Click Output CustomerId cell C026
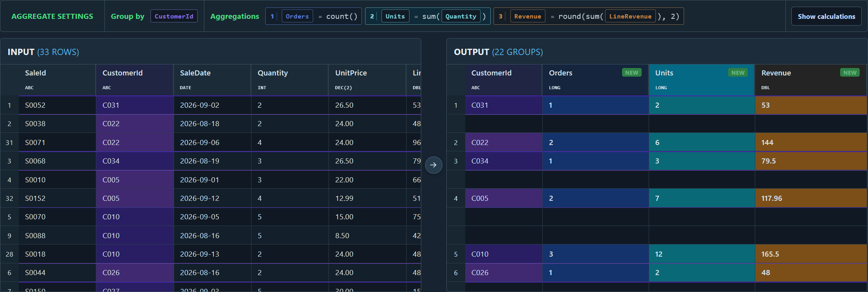This screenshot has height=292, width=868. tap(504, 273)
